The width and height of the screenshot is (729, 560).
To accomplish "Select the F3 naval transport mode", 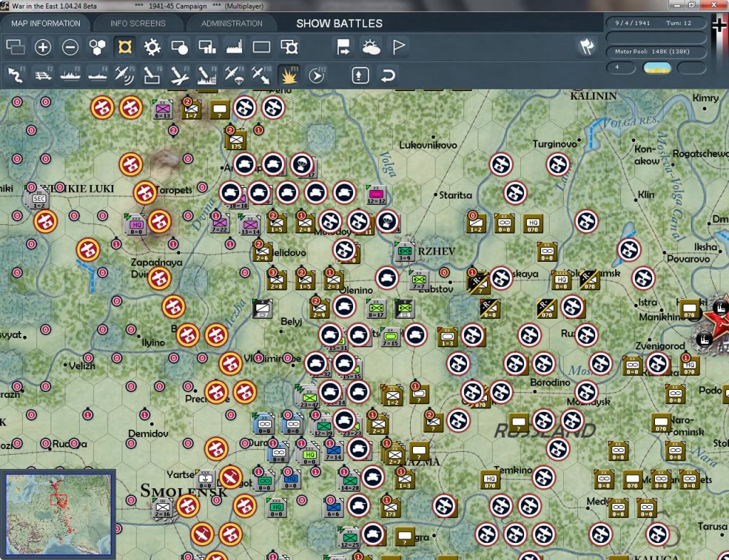I will point(70,75).
